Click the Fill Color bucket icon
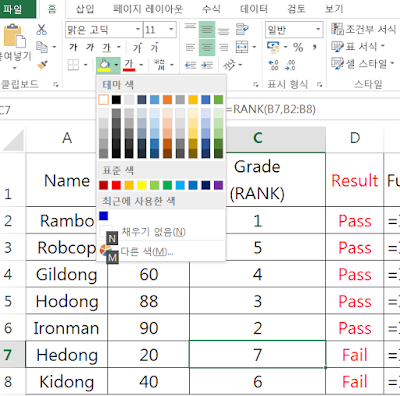Screen dimensions: 400x396 (104, 65)
